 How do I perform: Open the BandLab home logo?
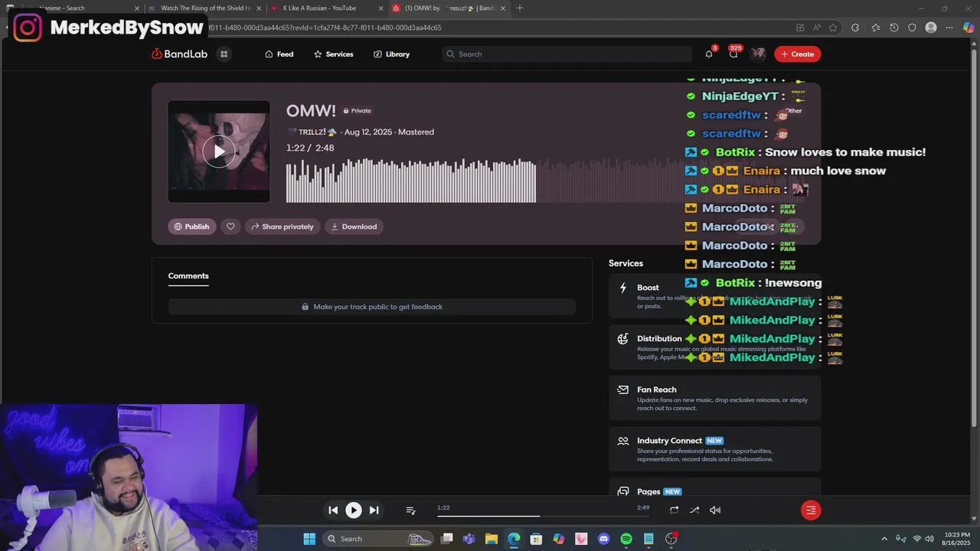tap(179, 54)
